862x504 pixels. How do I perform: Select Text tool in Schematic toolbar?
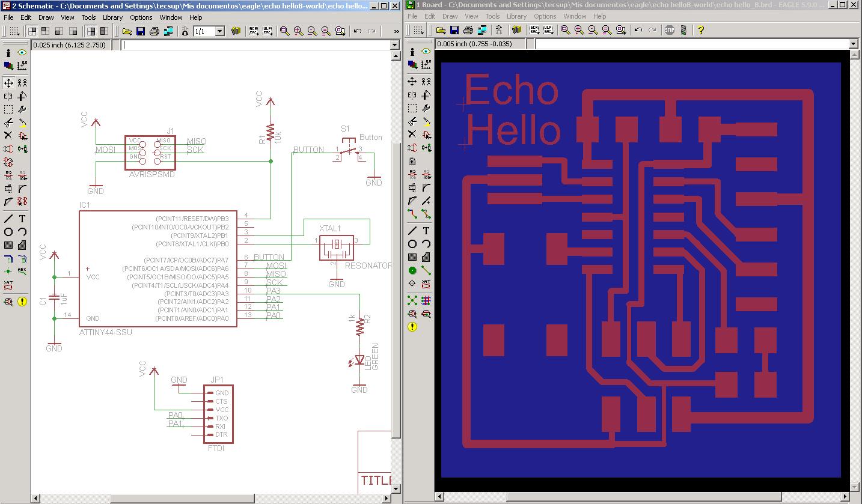pyautogui.click(x=22, y=219)
